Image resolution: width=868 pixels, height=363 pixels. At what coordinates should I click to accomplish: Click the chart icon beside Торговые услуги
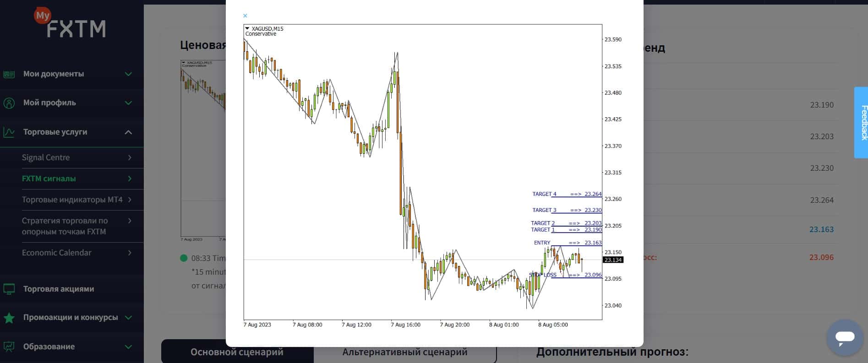click(9, 132)
